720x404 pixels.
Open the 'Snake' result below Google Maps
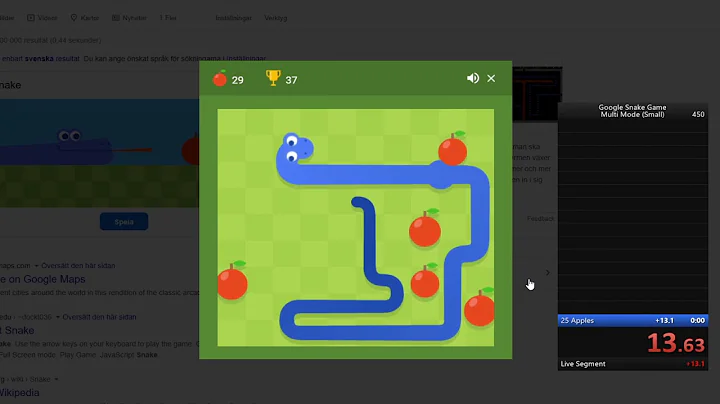click(17, 331)
